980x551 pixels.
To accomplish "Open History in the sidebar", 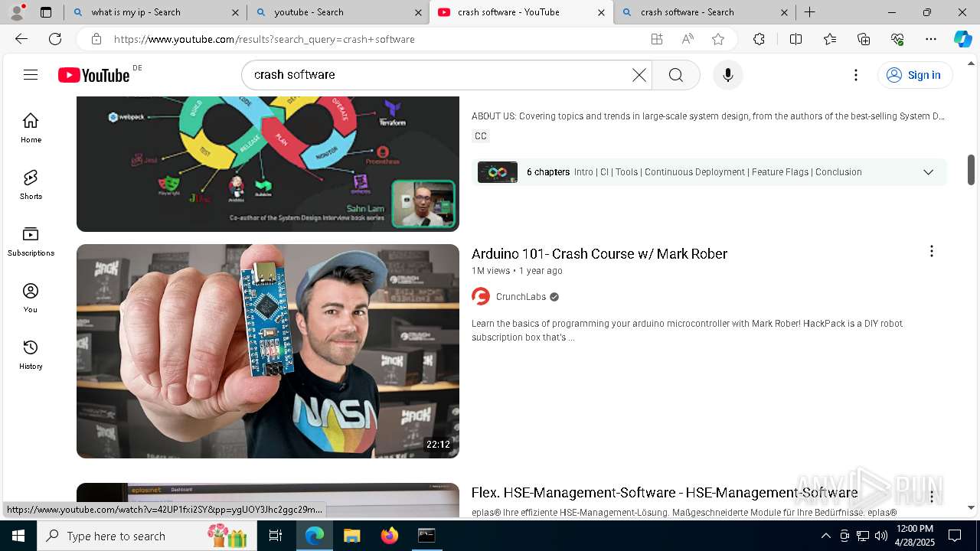I will 31,354.
